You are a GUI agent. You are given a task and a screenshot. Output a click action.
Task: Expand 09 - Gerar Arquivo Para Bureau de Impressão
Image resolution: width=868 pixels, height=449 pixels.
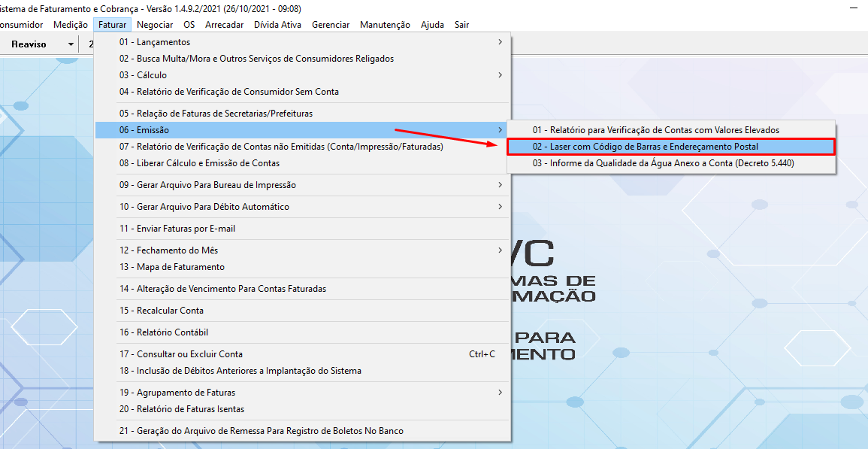tap(301, 185)
